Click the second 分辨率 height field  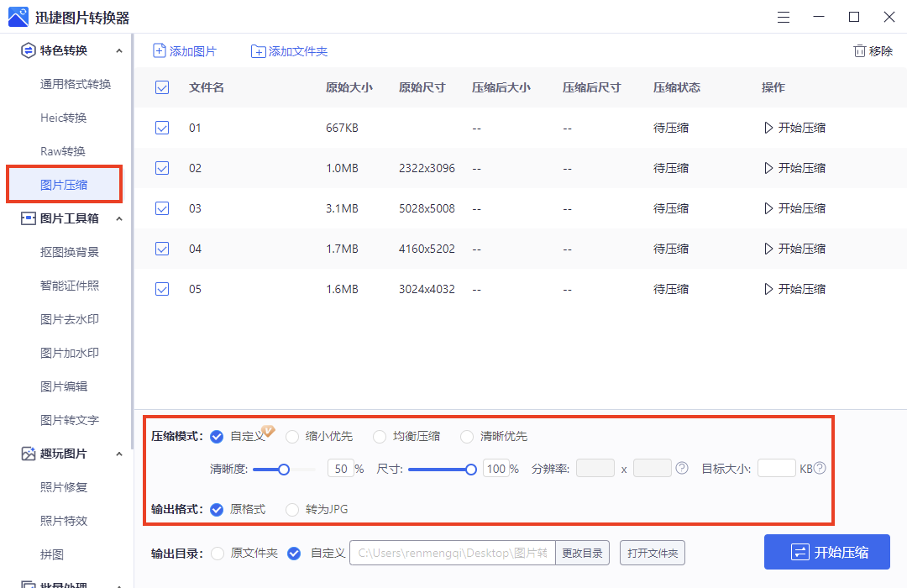(x=652, y=468)
